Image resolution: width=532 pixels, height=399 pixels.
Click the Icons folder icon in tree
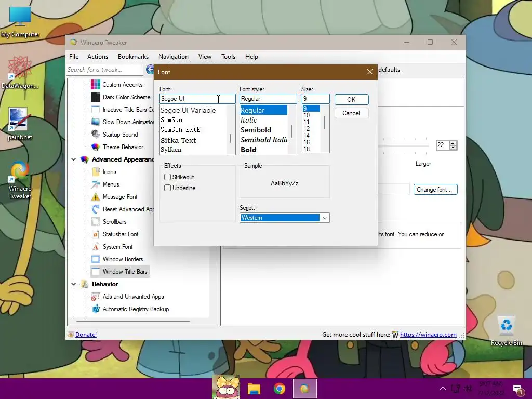point(96,171)
